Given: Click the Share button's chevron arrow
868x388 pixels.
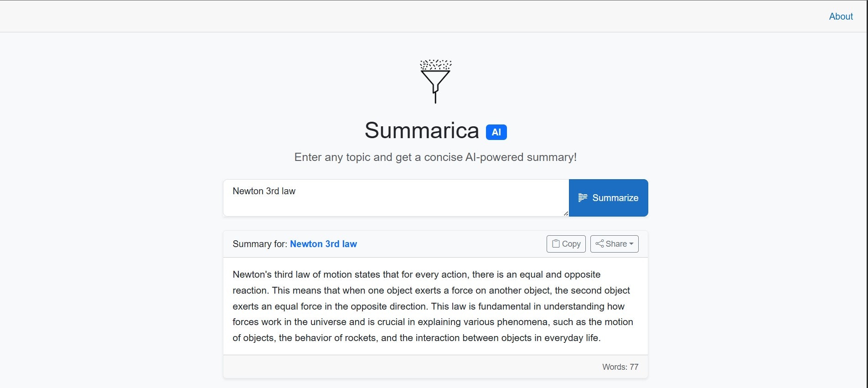Looking at the screenshot, I should click(630, 244).
